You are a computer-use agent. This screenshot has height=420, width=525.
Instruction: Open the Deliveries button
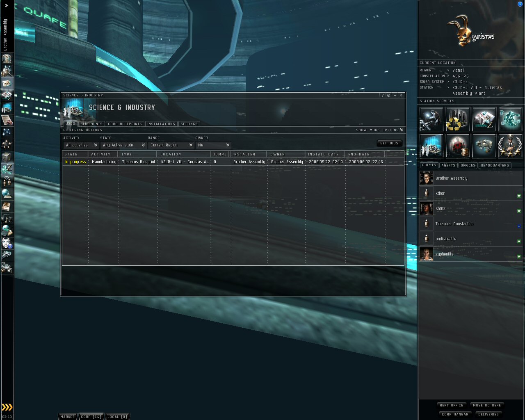pos(488,414)
